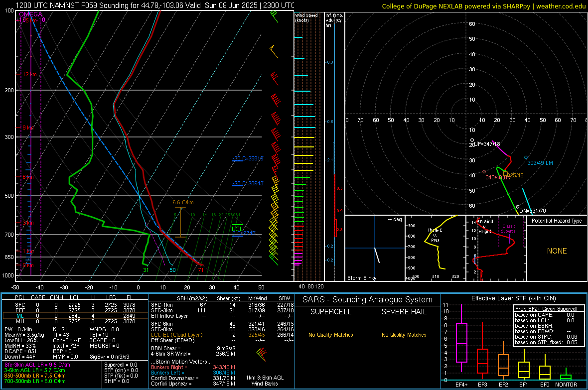The height and width of the screenshot is (390, 588).
Task: Click the NONE hazard type value
Action: (557, 251)
